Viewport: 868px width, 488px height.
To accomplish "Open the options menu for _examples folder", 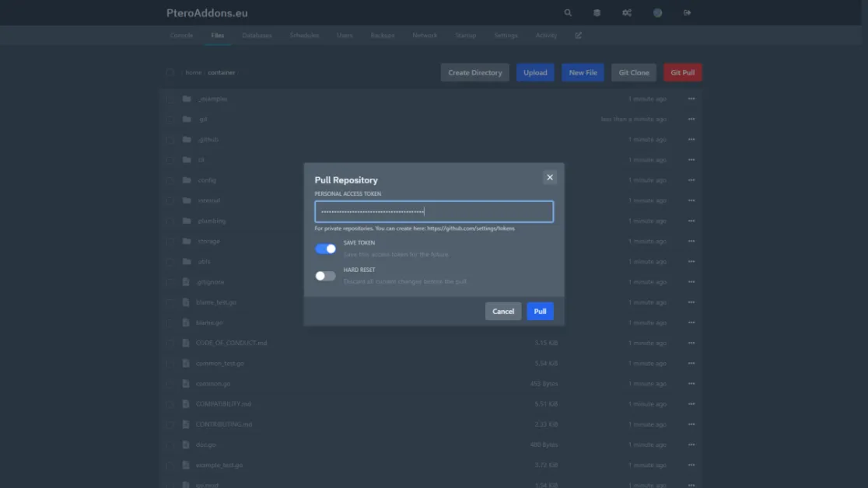I will pyautogui.click(x=691, y=99).
